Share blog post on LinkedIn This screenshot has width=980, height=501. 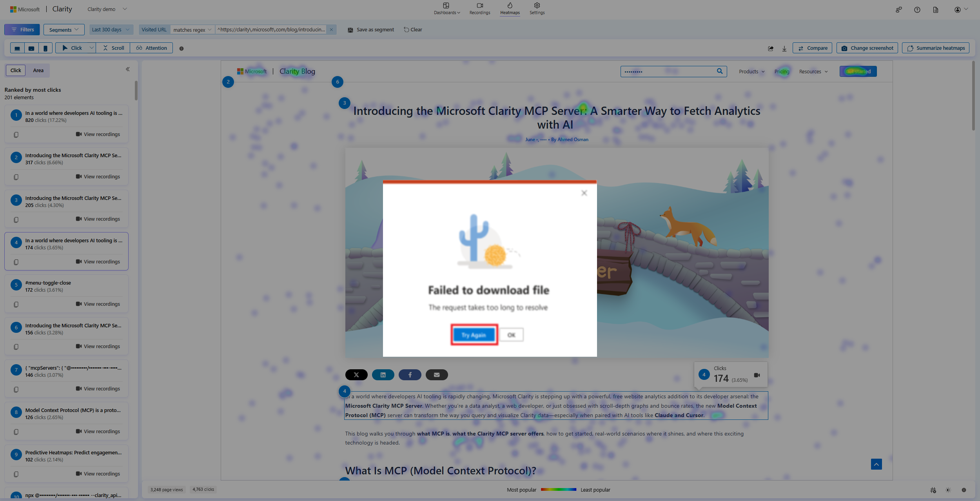point(383,375)
